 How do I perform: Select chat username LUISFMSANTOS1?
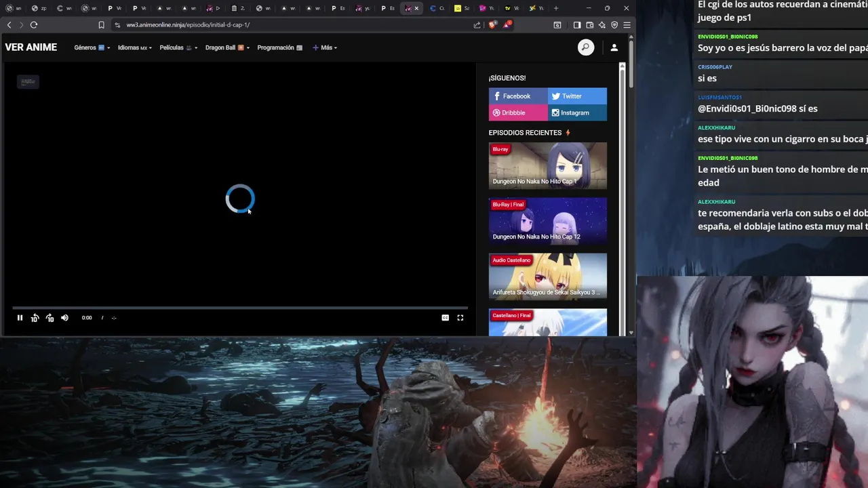coord(719,97)
